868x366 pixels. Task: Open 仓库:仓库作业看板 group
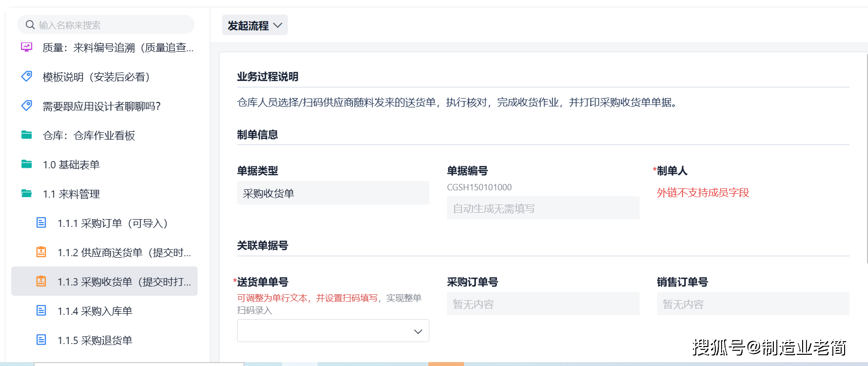point(104,135)
